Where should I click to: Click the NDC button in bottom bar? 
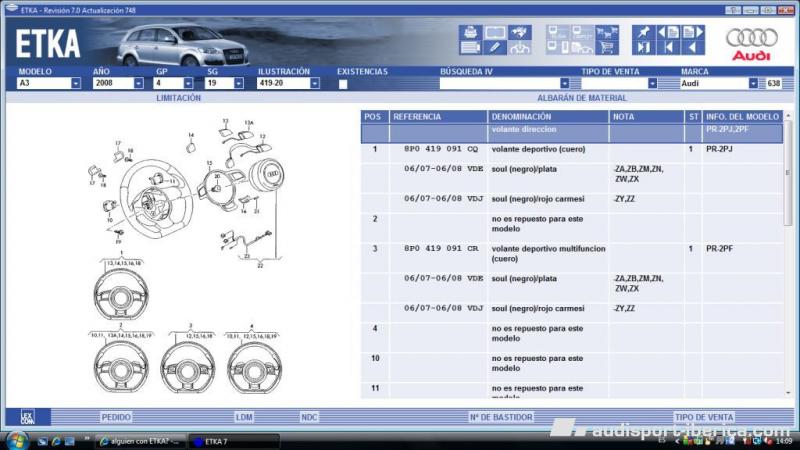pyautogui.click(x=309, y=417)
